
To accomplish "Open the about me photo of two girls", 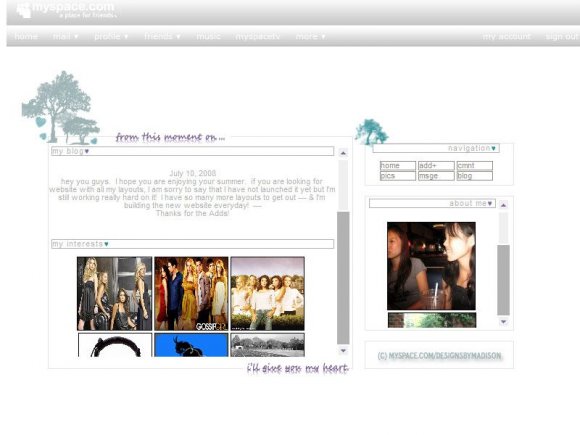I will click(x=431, y=266).
